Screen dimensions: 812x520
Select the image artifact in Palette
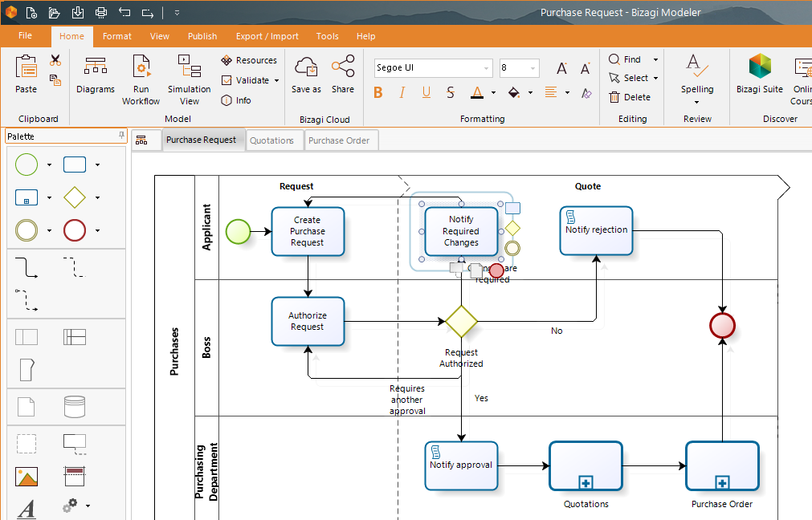click(x=27, y=477)
